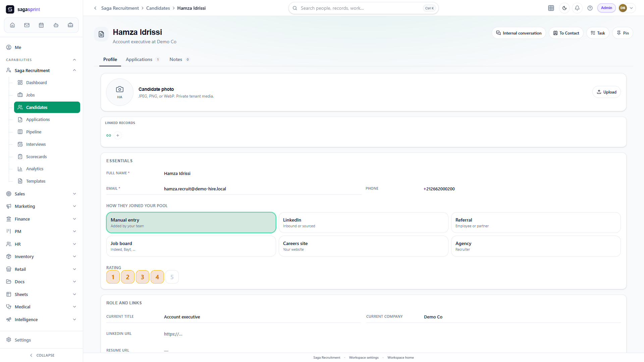The image size is (644, 362).
Task: Click the candidate photo camera avatar
Action: click(x=120, y=92)
